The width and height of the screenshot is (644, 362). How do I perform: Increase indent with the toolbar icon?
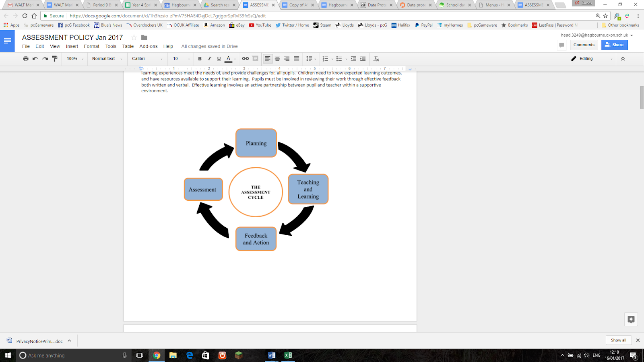pos(363,59)
